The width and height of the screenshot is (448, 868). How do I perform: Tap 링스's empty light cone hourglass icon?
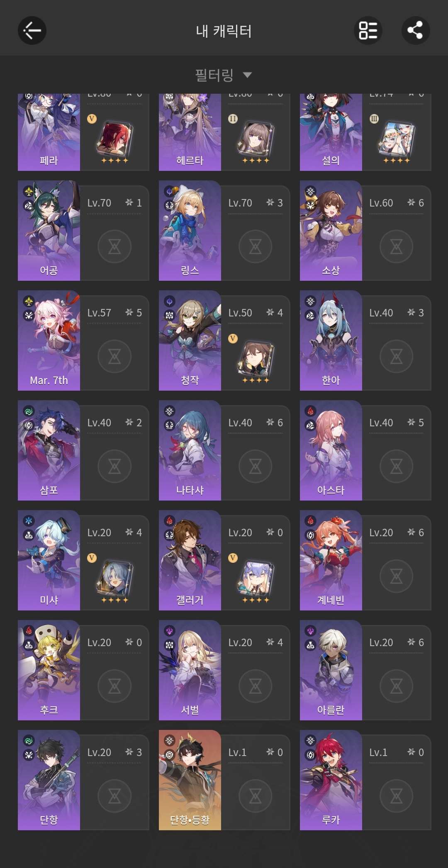256,247
